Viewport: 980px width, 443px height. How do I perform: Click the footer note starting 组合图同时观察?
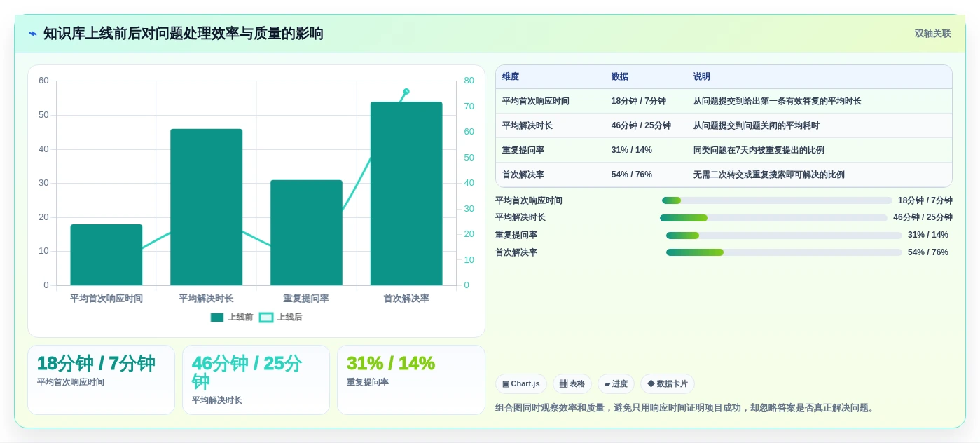(686, 408)
